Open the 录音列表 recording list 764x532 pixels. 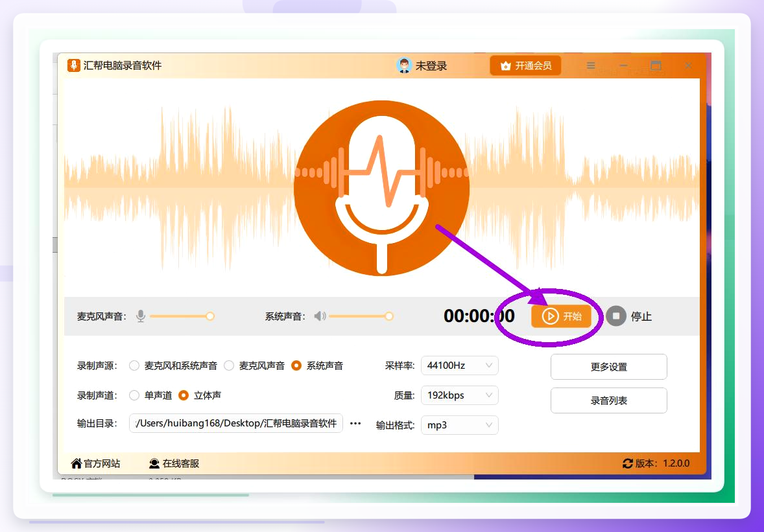click(x=608, y=400)
